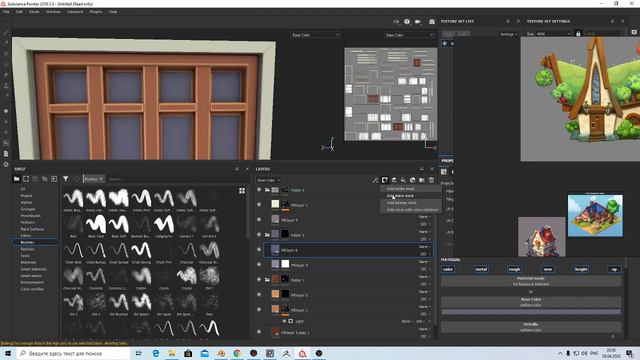Screen dimensions: 640x360
Task: Open the Mail app from taskbar
Action: (204, 353)
